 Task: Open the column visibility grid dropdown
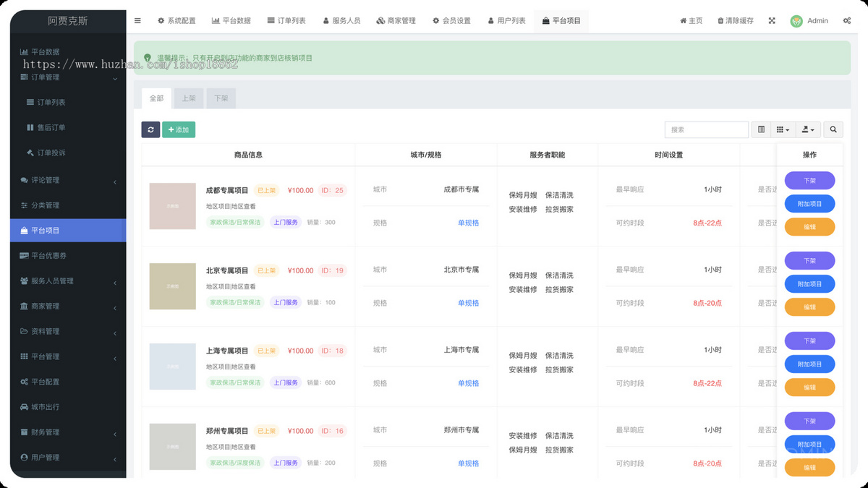[x=783, y=129]
